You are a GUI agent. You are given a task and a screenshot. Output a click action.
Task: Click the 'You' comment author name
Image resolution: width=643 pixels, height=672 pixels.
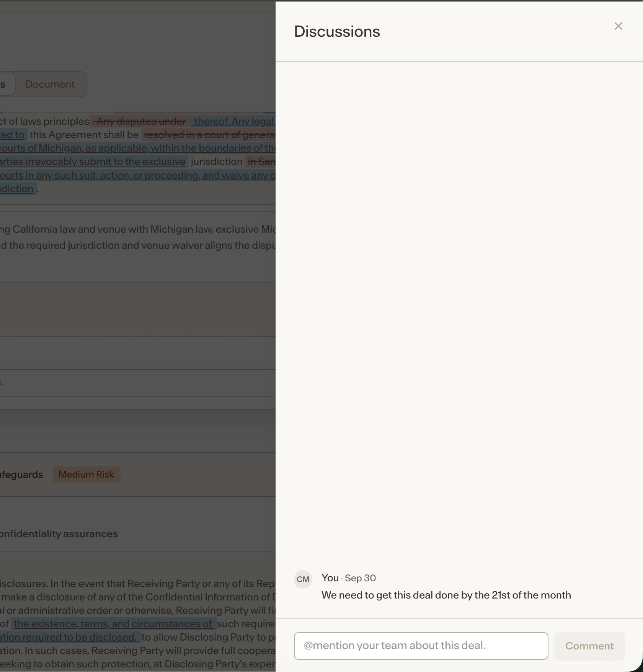coord(330,578)
